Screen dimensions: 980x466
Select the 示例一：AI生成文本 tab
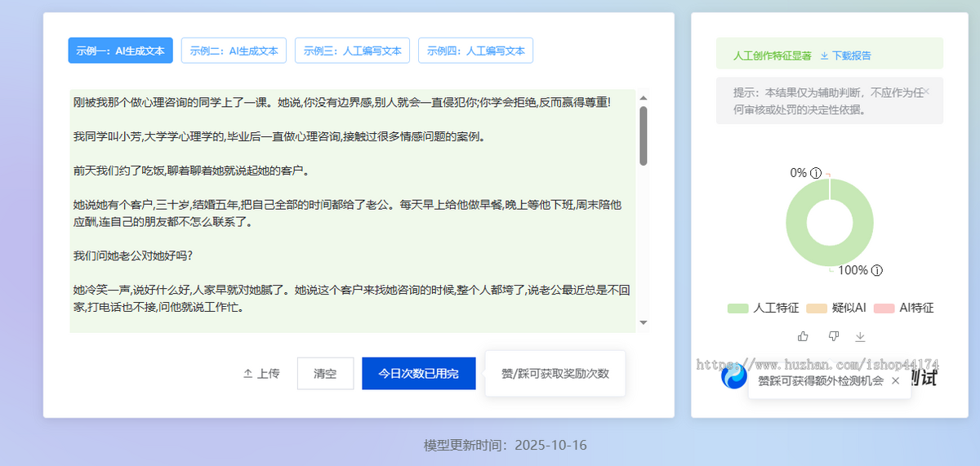coord(121,51)
